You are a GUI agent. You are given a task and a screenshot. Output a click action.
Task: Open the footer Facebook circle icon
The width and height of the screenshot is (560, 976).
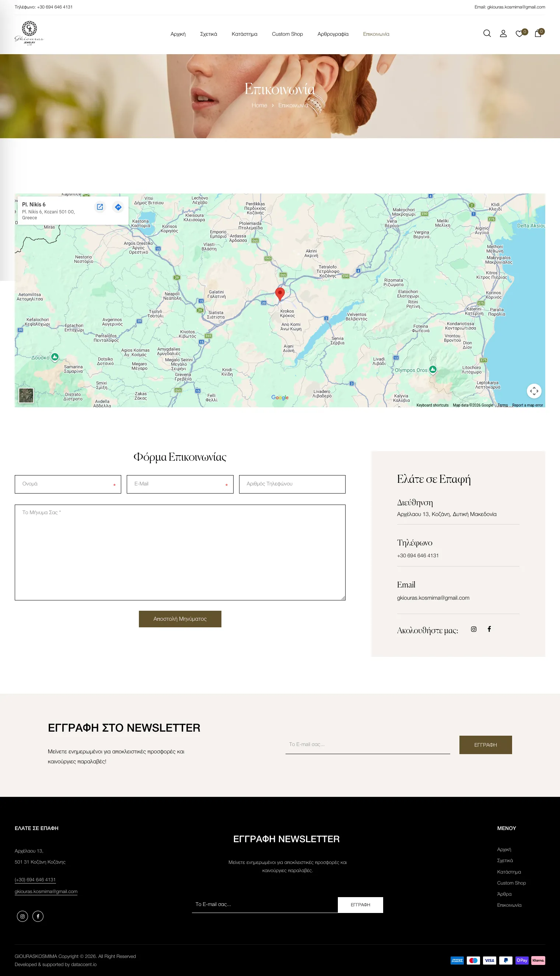point(38,916)
